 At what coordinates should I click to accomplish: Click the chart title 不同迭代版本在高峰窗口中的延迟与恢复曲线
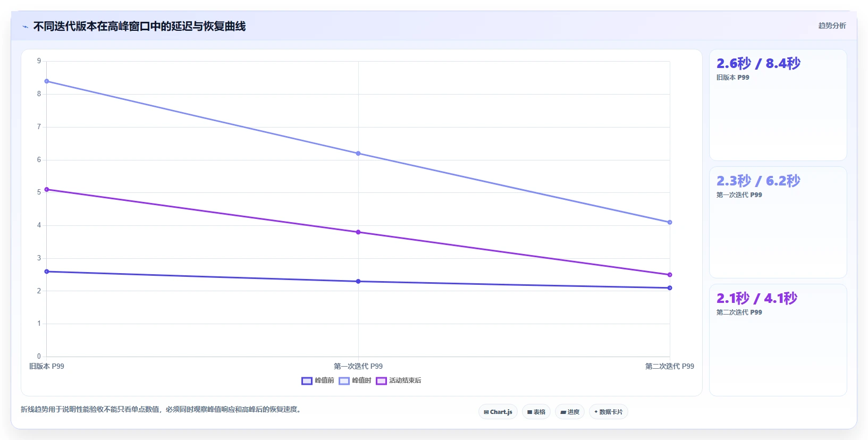point(139,27)
